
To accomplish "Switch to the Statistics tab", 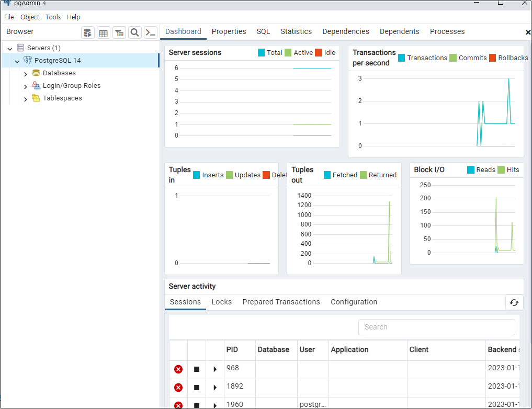I will tap(296, 31).
